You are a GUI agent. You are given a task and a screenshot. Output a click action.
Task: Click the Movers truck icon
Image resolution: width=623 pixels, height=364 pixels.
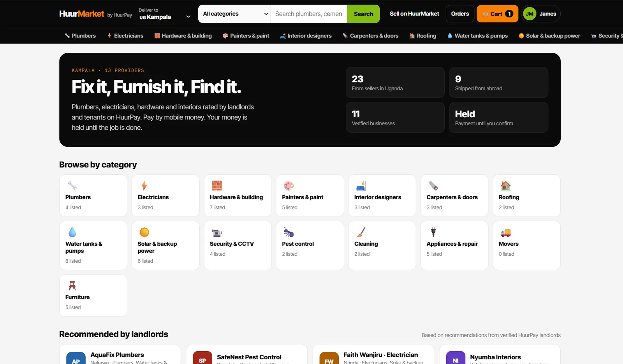click(x=505, y=233)
